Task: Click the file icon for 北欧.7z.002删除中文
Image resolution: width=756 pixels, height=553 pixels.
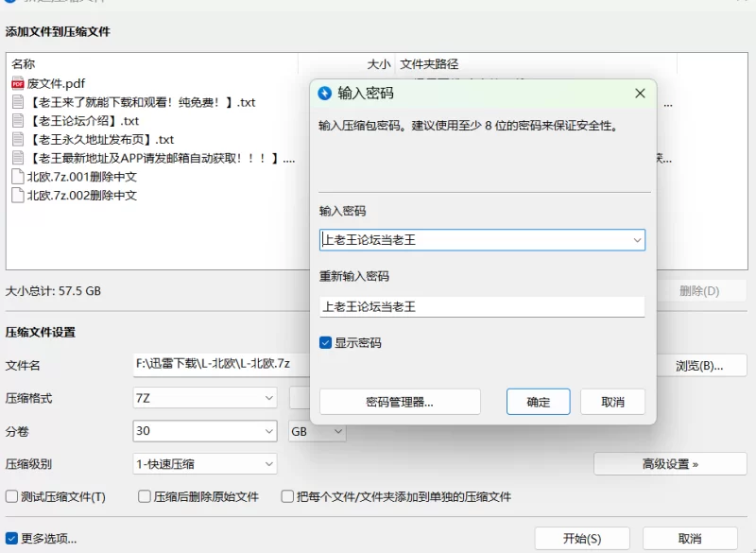Action: (17, 196)
